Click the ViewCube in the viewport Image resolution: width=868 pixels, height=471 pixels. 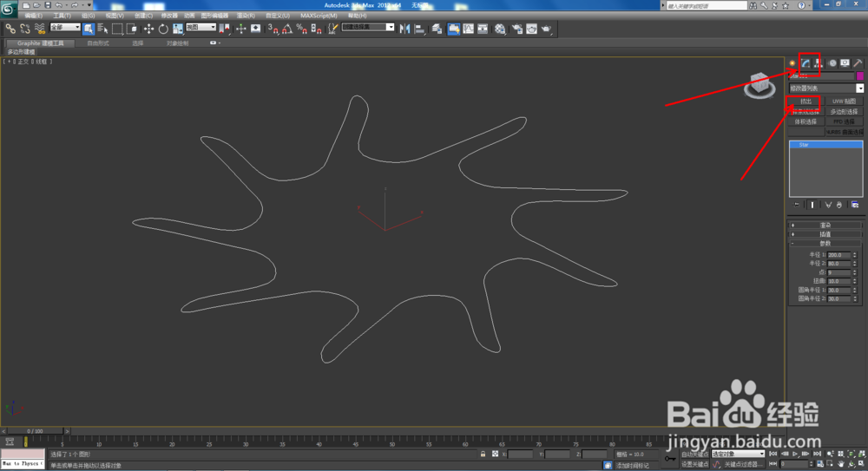[759, 85]
